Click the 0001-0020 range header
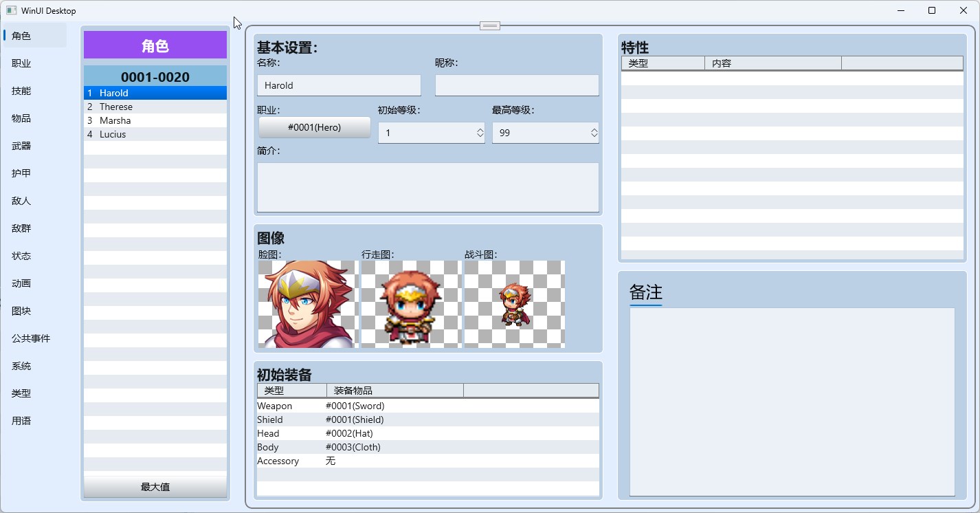The width and height of the screenshot is (980, 513). (155, 76)
